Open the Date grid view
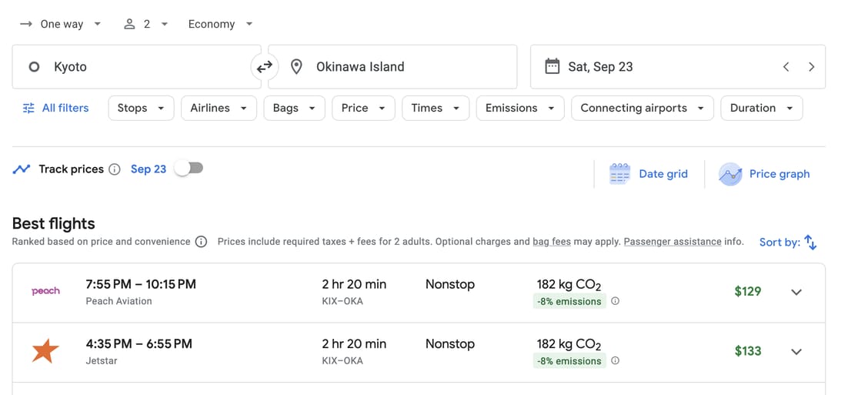The height and width of the screenshot is (395, 868). [x=649, y=174]
